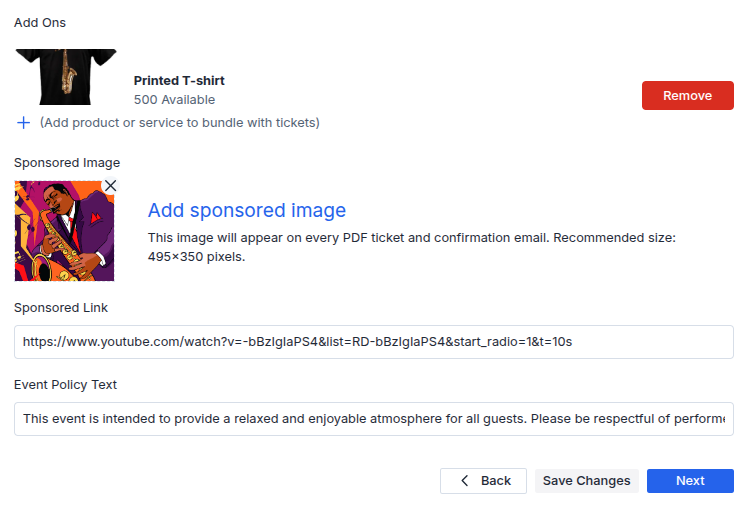Image resolution: width=752 pixels, height=513 pixels.
Task: Click the blue plus icon to add product
Action: [x=23, y=123]
